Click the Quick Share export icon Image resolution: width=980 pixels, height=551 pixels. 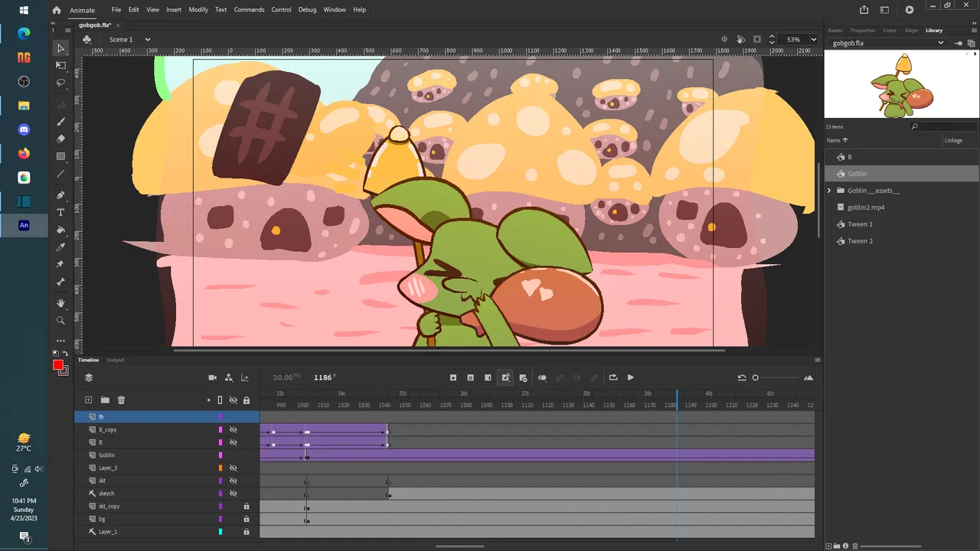point(864,10)
